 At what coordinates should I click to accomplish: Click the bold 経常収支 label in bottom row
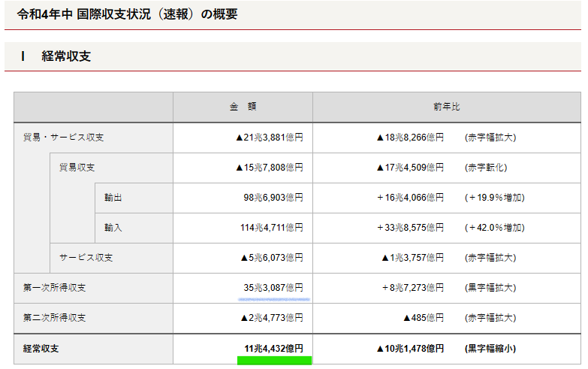(x=41, y=349)
